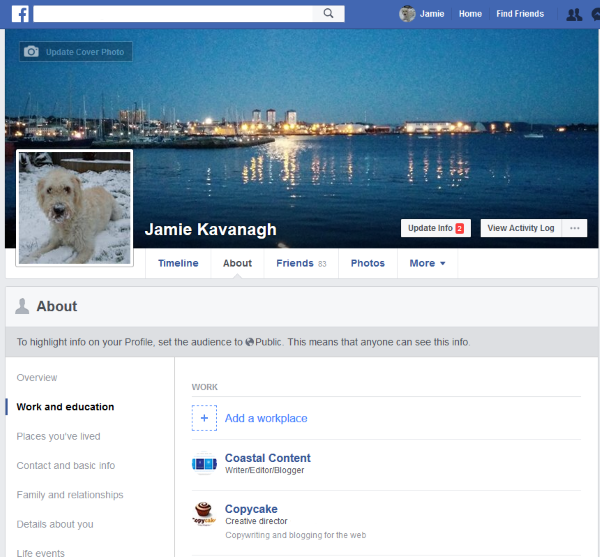Expand the More dropdown tab

pyautogui.click(x=427, y=263)
